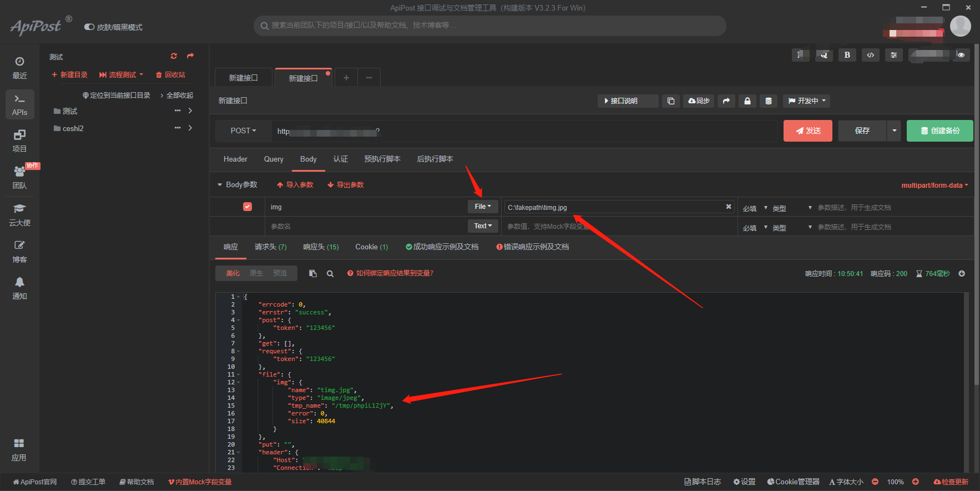
Task: Click the share arrow icon beside 测试
Action: pos(190,56)
